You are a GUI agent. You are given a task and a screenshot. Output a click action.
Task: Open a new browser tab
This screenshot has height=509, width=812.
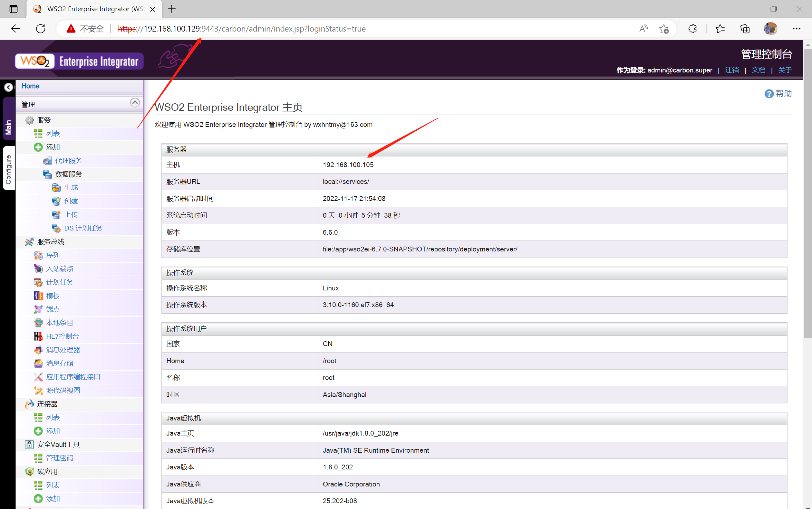coord(172,9)
